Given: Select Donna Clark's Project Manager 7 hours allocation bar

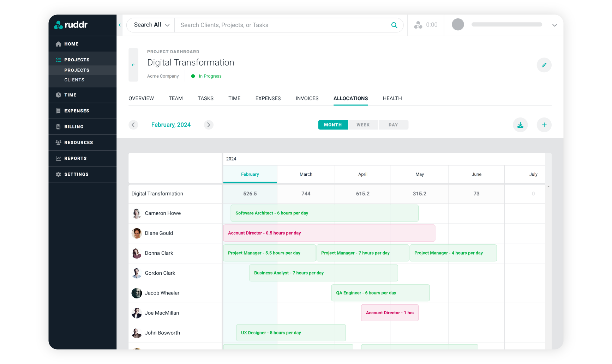Looking at the screenshot, I should 362,253.
